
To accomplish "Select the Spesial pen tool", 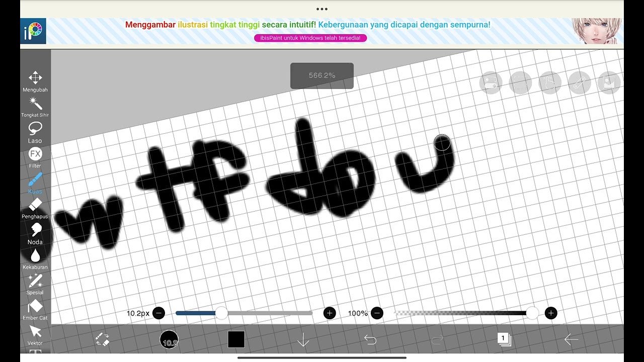I will [x=35, y=285].
